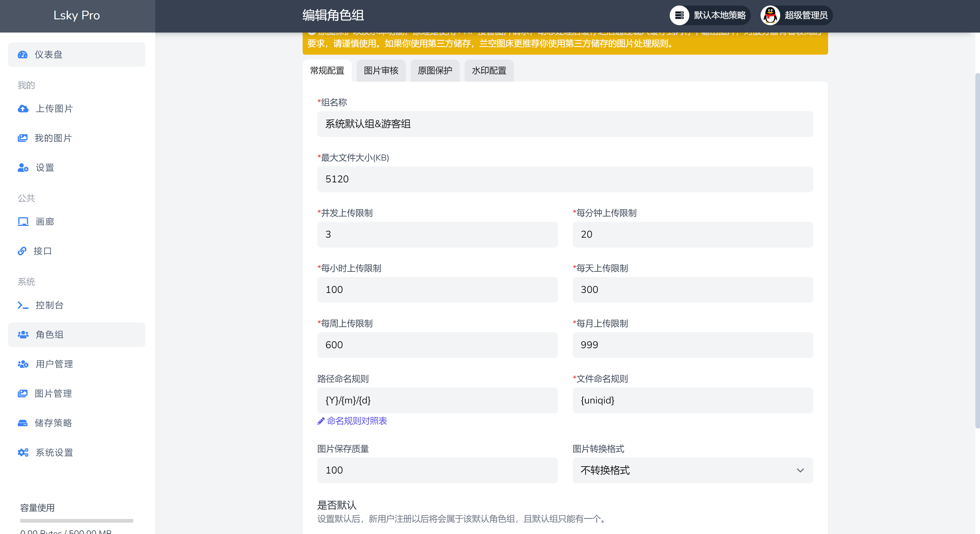
Task: Open the 接口 API page
Action: (42, 251)
